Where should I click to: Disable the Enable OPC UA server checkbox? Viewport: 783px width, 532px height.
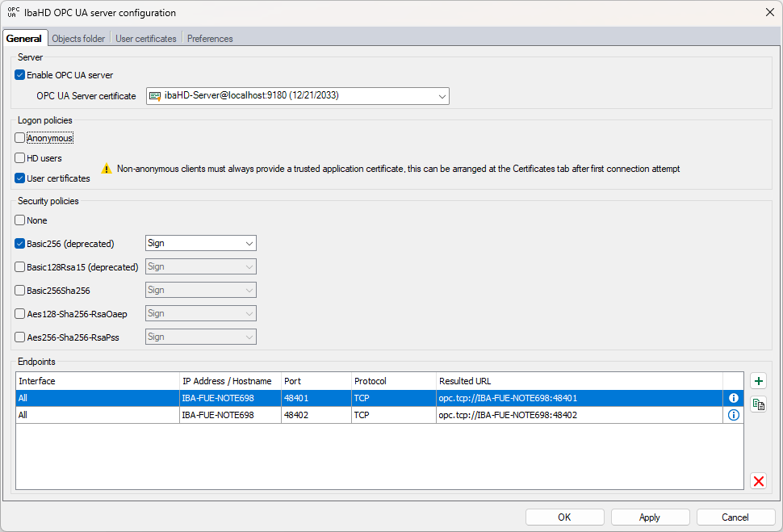tap(20, 75)
